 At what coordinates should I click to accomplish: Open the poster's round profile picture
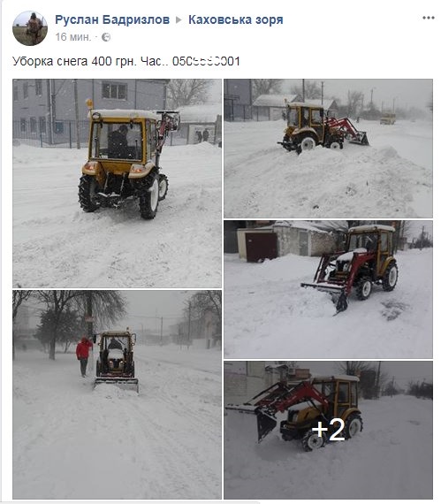pos(30,28)
